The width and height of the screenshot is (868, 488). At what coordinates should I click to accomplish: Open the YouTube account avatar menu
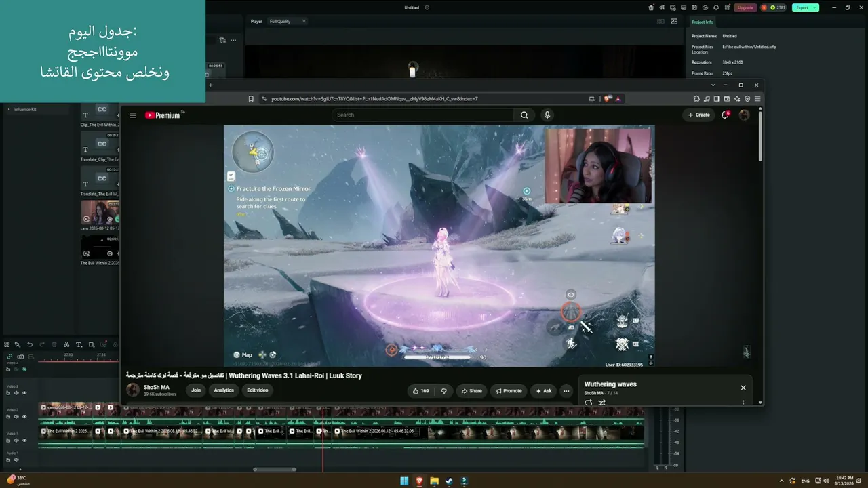pyautogui.click(x=744, y=115)
